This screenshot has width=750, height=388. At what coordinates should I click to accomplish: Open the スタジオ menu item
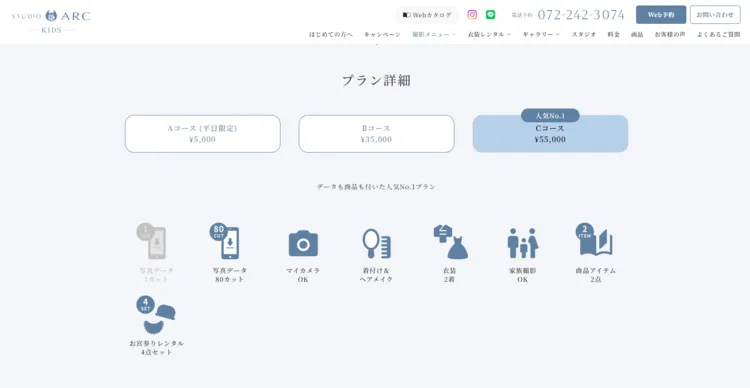click(x=584, y=34)
